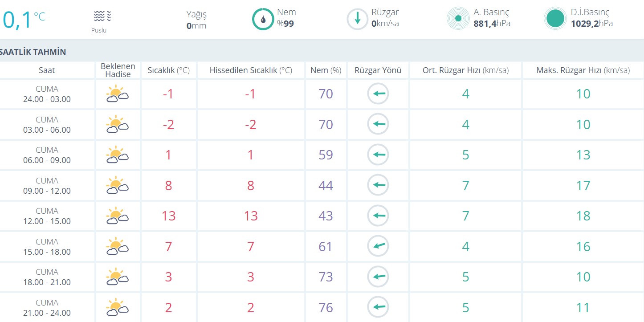Screen dimensions: 644x322
Task: Click the wind direction down-arrow icon at top
Action: (x=357, y=19)
